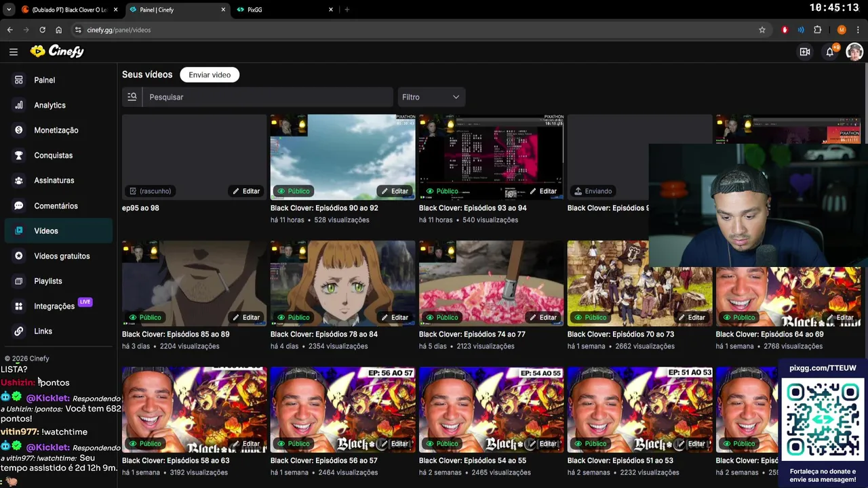Screen dimensions: 868x488
Task: Click Público badge on Episódios 90 ao 92
Action: pos(293,191)
